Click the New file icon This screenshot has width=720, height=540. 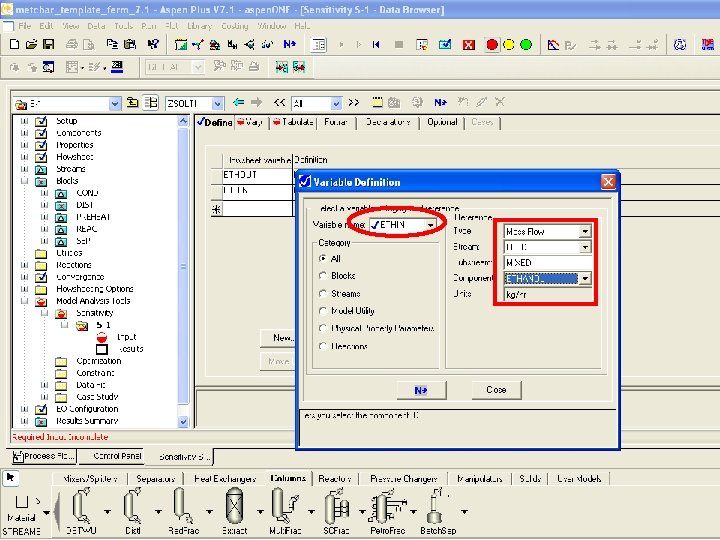click(14, 44)
